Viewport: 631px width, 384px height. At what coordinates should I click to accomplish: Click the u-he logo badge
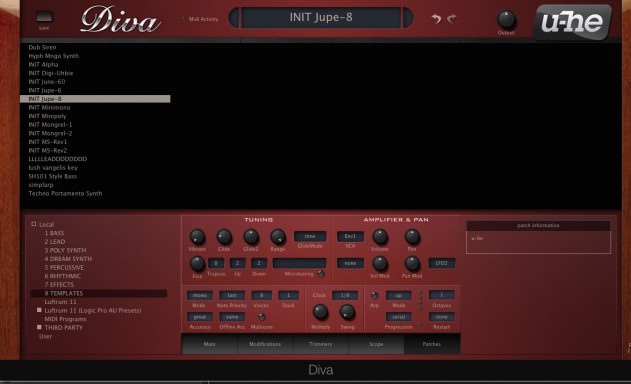[573, 22]
